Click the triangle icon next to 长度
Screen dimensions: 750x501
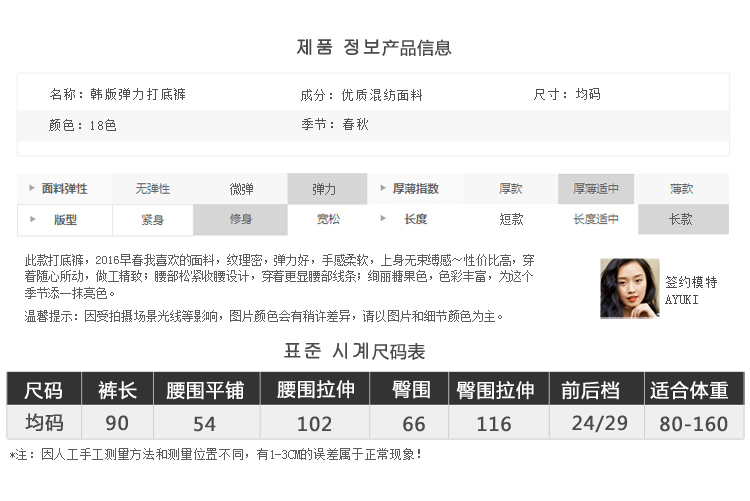tap(381, 219)
